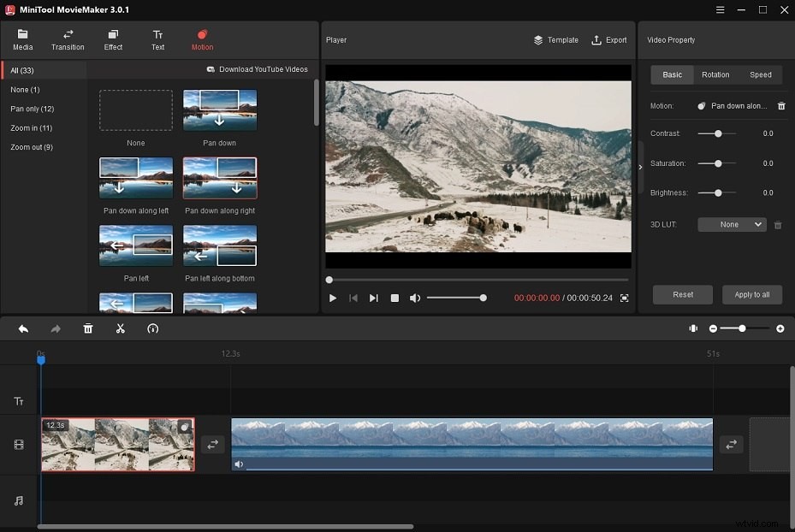Toggle full screen preview mode
Screen dimensions: 795x532
624,299
